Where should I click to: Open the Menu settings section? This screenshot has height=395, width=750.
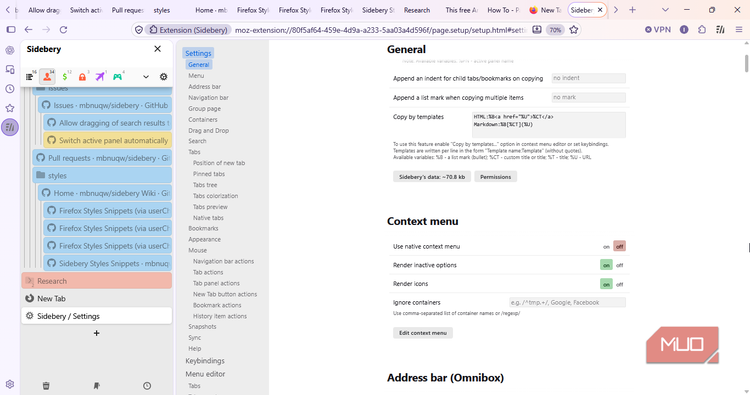pyautogui.click(x=196, y=76)
